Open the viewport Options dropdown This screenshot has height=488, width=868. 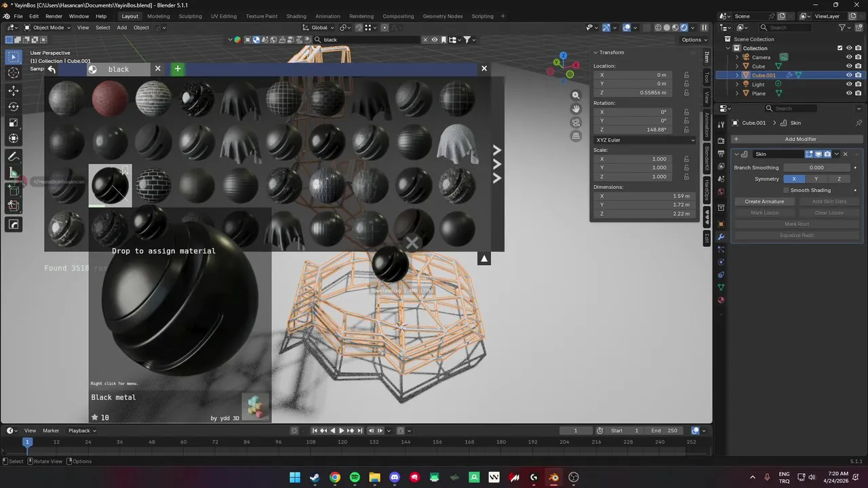point(694,39)
